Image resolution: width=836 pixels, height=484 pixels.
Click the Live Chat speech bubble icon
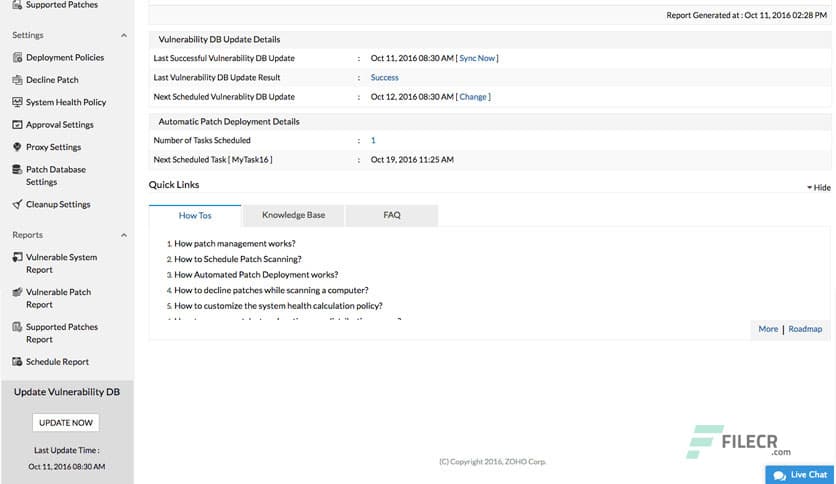tap(779, 475)
